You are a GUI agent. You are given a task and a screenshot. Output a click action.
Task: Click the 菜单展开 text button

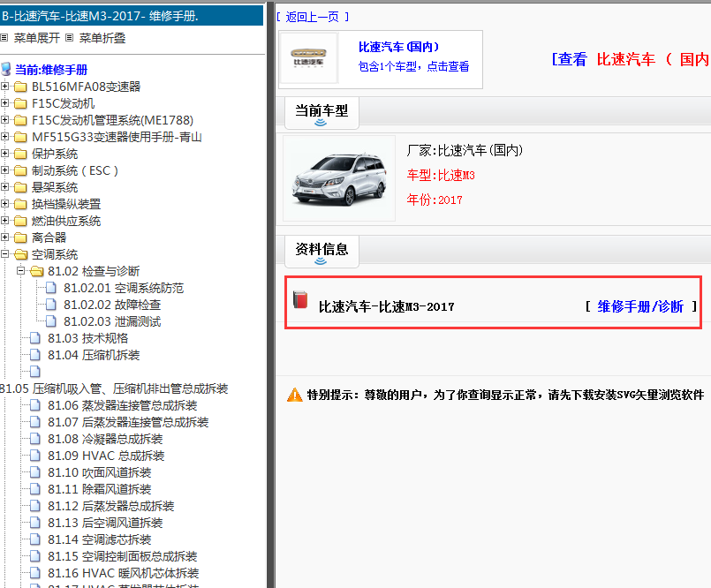pyautogui.click(x=37, y=38)
